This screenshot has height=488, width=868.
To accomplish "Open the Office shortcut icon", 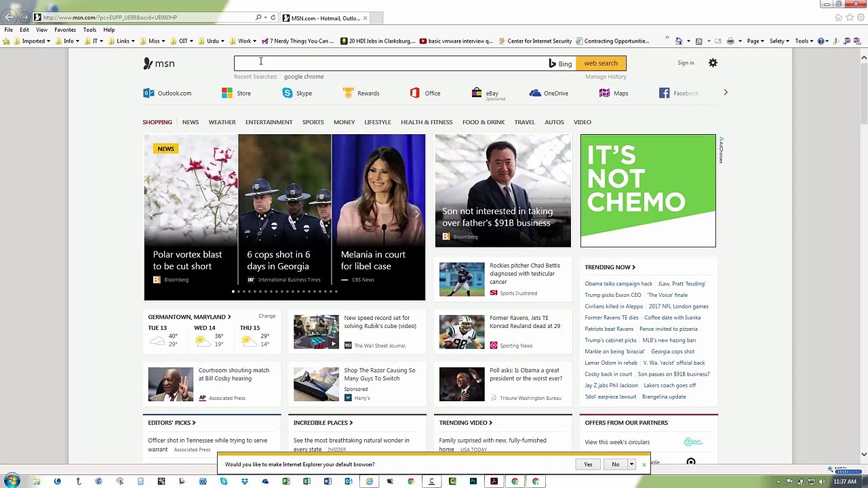I will tap(414, 93).
